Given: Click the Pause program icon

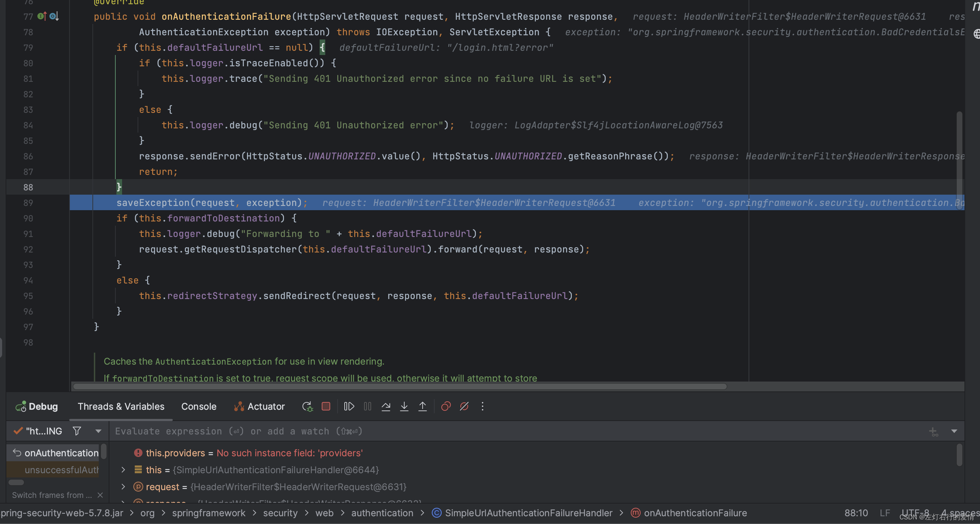Looking at the screenshot, I should pos(368,407).
